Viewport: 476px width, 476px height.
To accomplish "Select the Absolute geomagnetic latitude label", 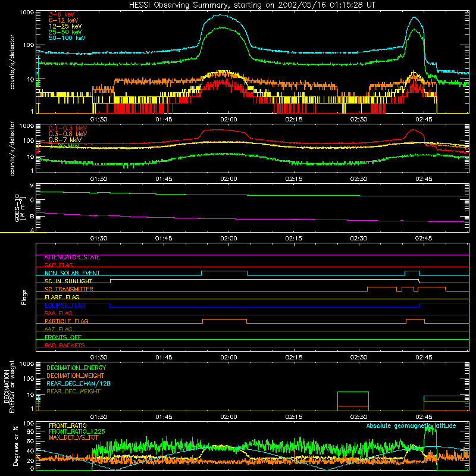I will click(411, 425).
